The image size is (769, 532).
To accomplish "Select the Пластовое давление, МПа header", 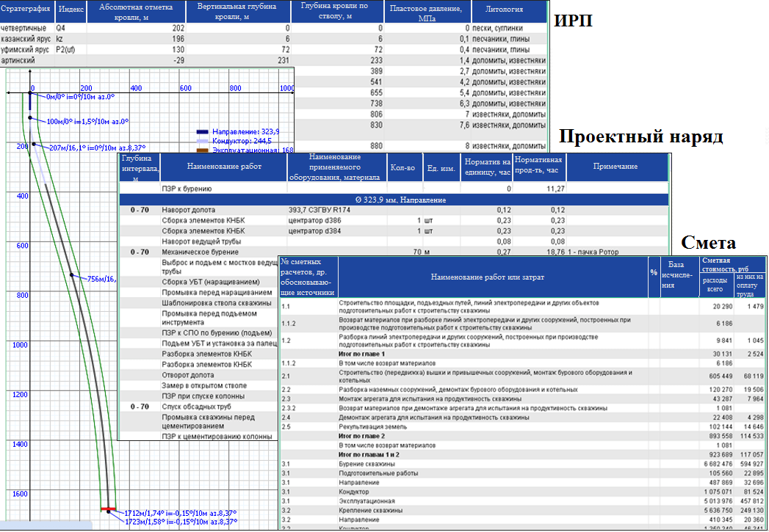I will tap(427, 11).
